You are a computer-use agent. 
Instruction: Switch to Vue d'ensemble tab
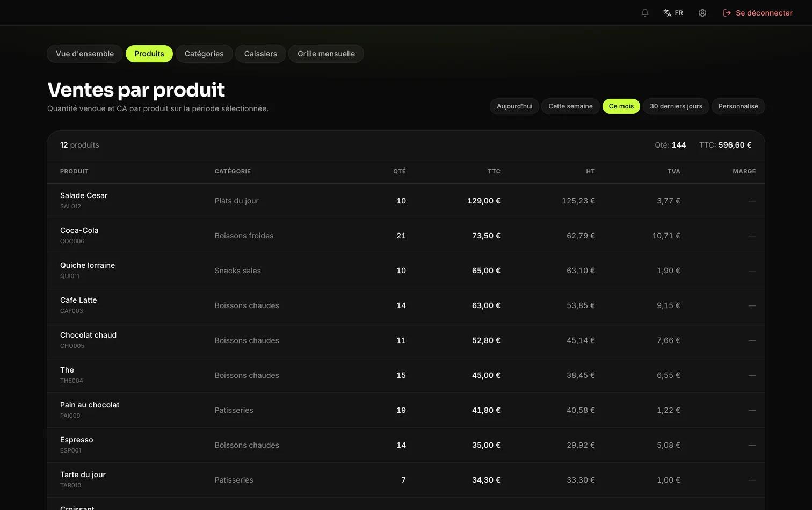click(85, 54)
